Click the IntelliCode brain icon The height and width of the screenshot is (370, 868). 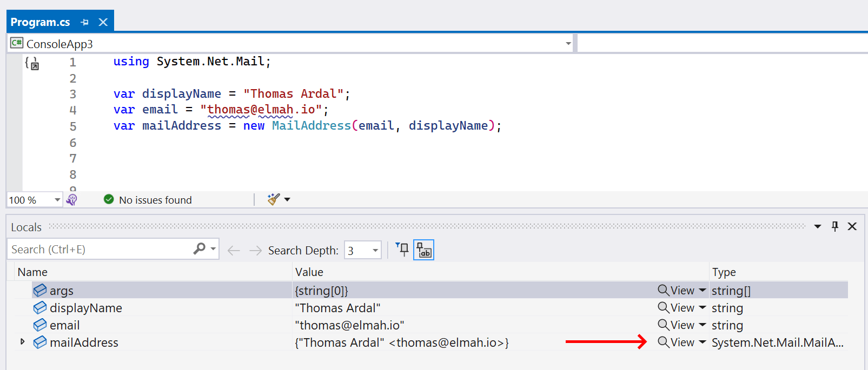tap(72, 200)
